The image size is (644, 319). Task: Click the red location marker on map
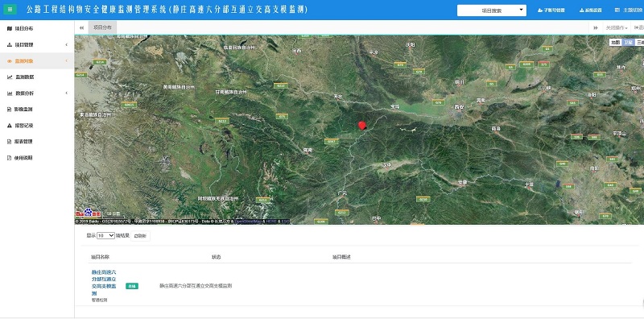(361, 126)
